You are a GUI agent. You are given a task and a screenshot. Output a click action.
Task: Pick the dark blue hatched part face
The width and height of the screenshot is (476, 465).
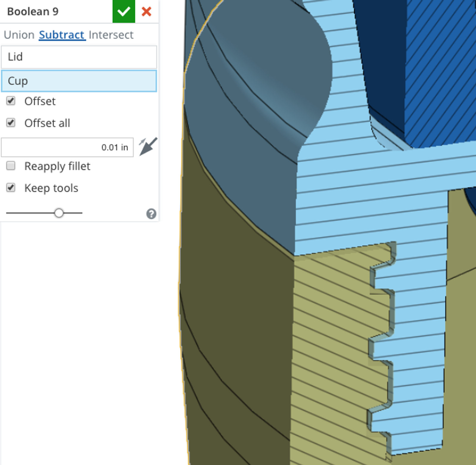pos(440,74)
